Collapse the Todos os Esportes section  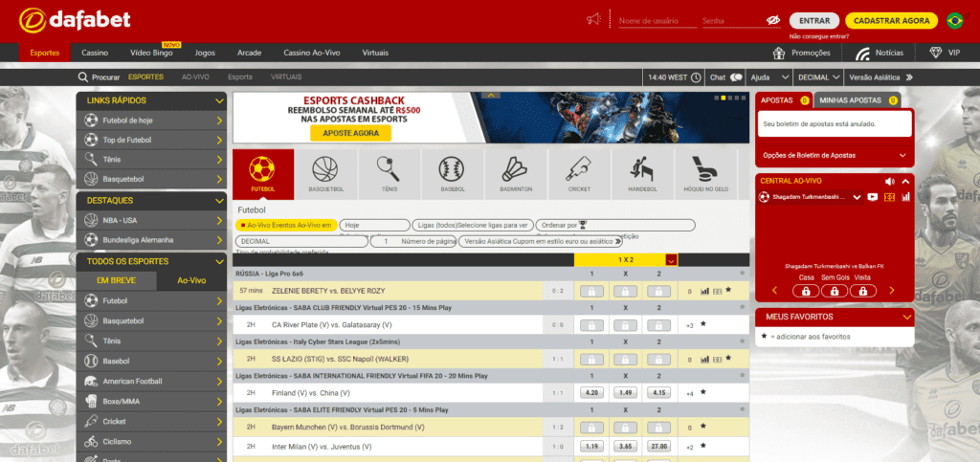point(219,261)
